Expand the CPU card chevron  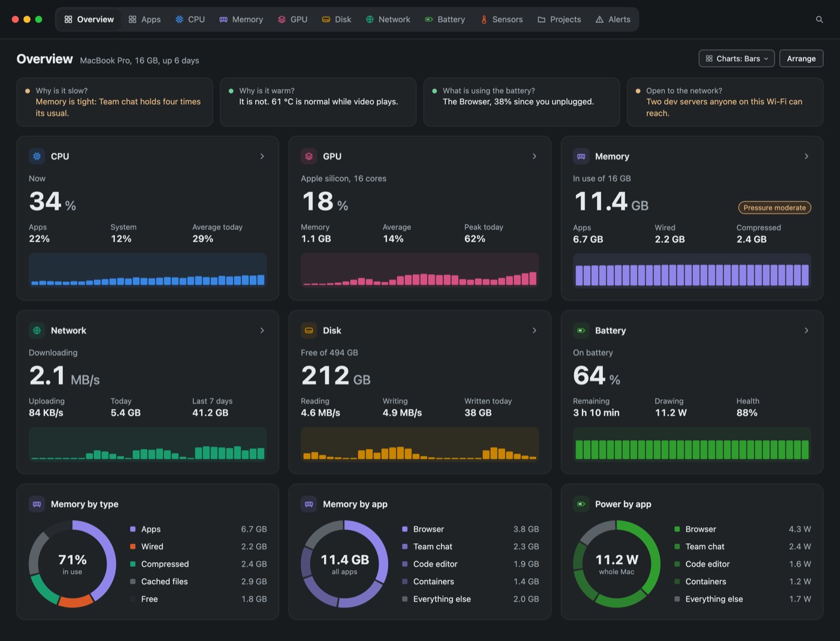tap(262, 157)
